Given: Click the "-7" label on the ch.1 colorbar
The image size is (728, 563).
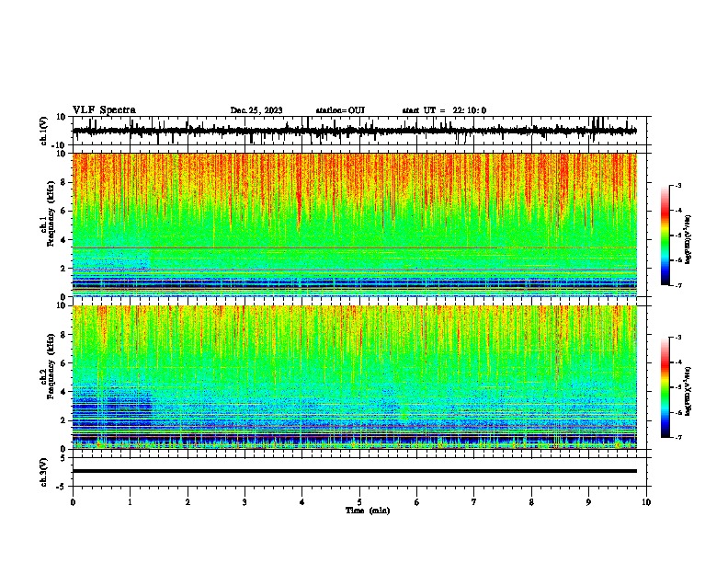Looking at the screenshot, I should click(677, 285).
